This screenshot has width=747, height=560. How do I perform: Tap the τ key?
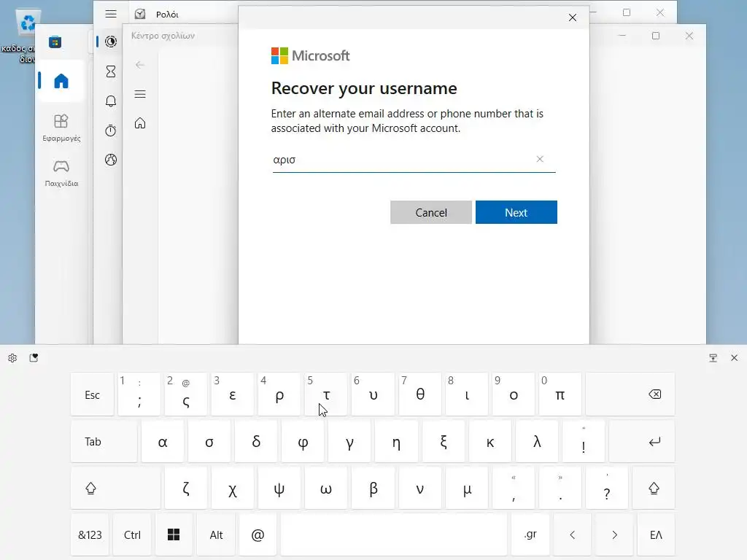[326, 394]
